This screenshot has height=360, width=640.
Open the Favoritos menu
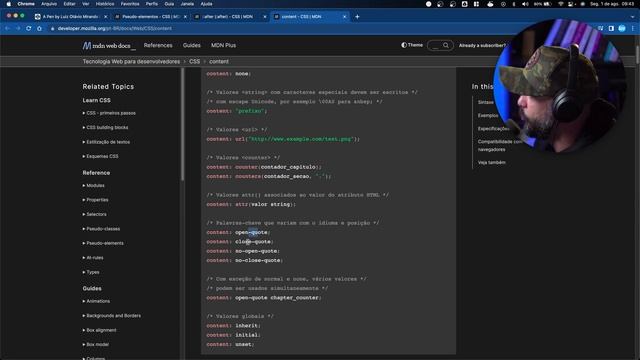(130, 4)
